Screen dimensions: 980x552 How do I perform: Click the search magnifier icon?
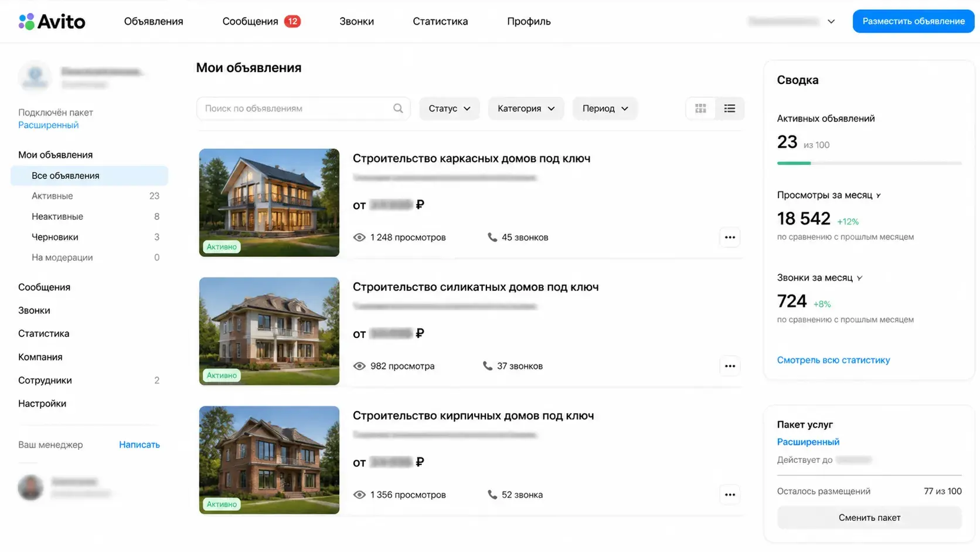398,109
